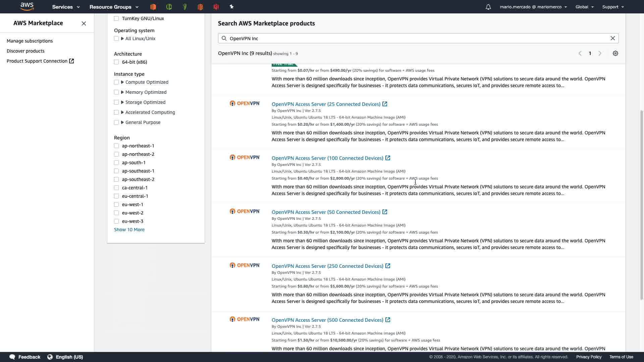Image resolution: width=644 pixels, height=362 pixels.
Task: Click the AWS logo home icon
Action: (27, 6)
